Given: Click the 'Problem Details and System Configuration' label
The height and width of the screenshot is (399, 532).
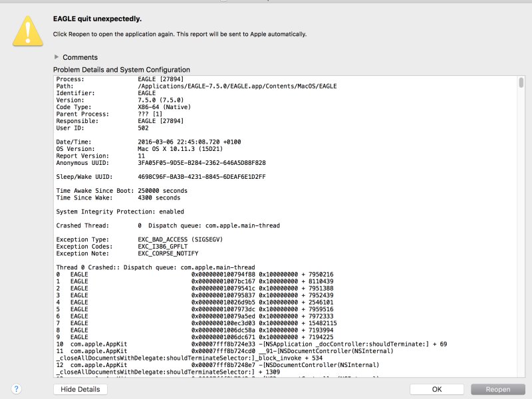Looking at the screenshot, I should [122, 70].
